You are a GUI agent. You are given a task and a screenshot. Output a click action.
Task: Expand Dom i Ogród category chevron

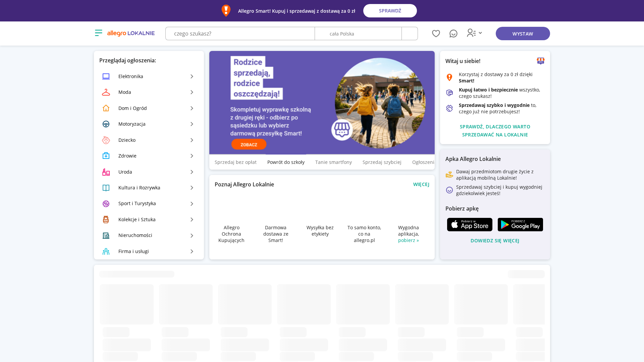192,108
